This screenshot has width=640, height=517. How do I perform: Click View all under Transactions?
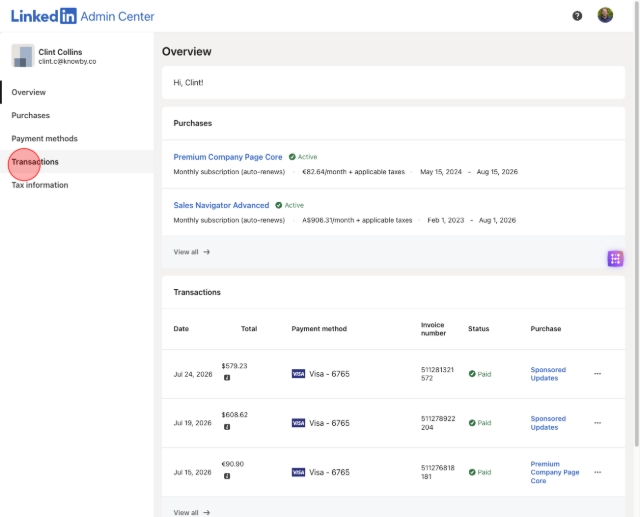pyautogui.click(x=191, y=512)
